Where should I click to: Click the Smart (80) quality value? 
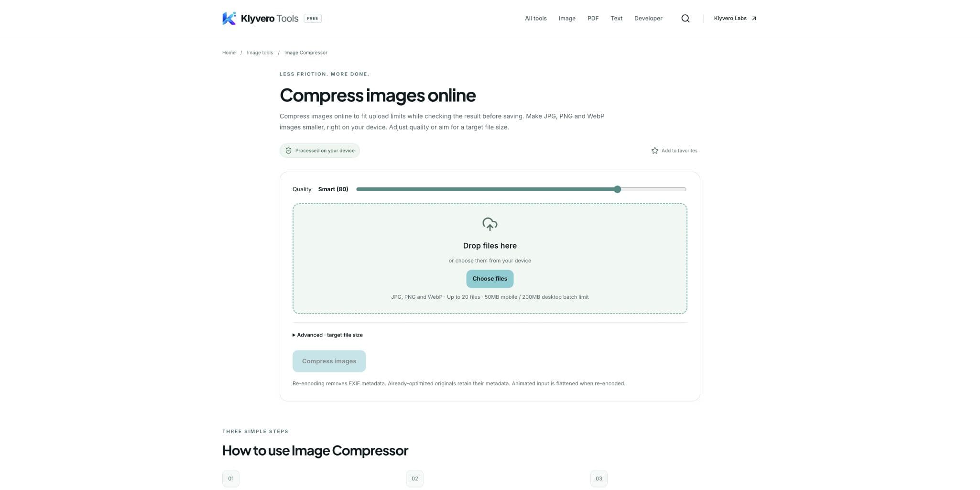tap(333, 189)
